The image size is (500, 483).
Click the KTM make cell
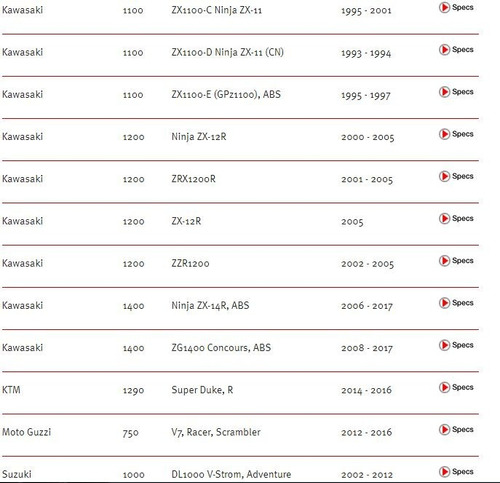pyautogui.click(x=11, y=390)
